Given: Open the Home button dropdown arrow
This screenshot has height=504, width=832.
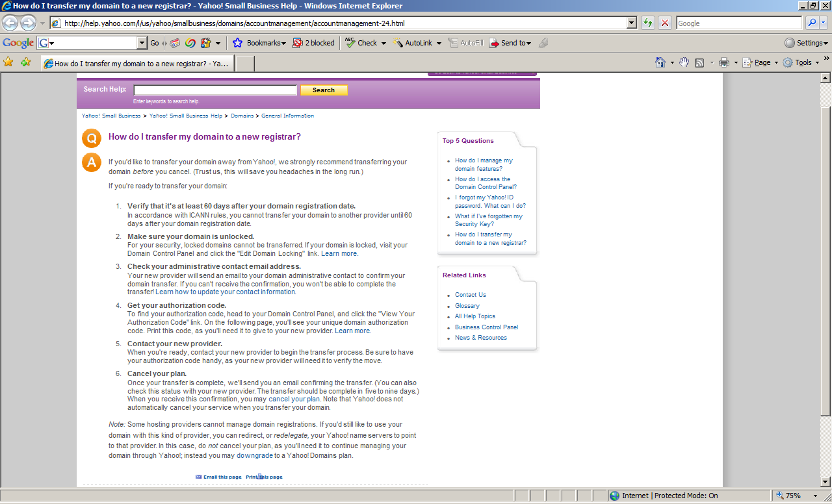Looking at the screenshot, I should (671, 62).
